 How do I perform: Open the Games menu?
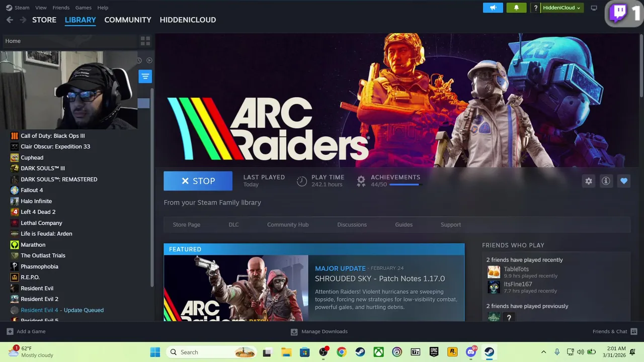pyautogui.click(x=83, y=8)
